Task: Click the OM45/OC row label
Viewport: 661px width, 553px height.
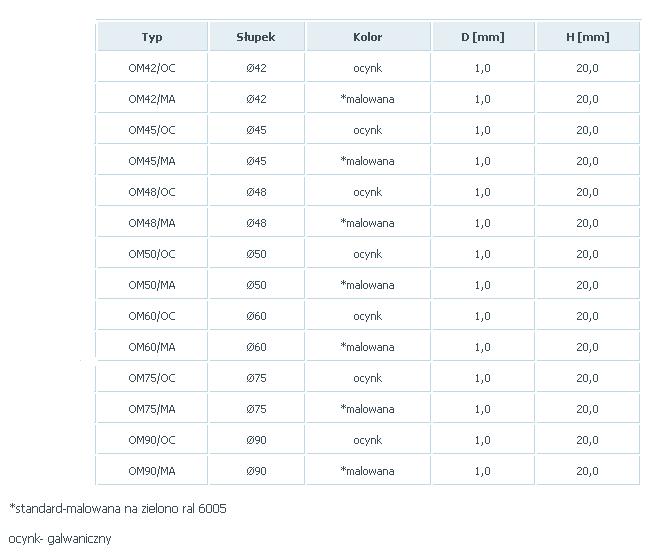Action: point(152,130)
